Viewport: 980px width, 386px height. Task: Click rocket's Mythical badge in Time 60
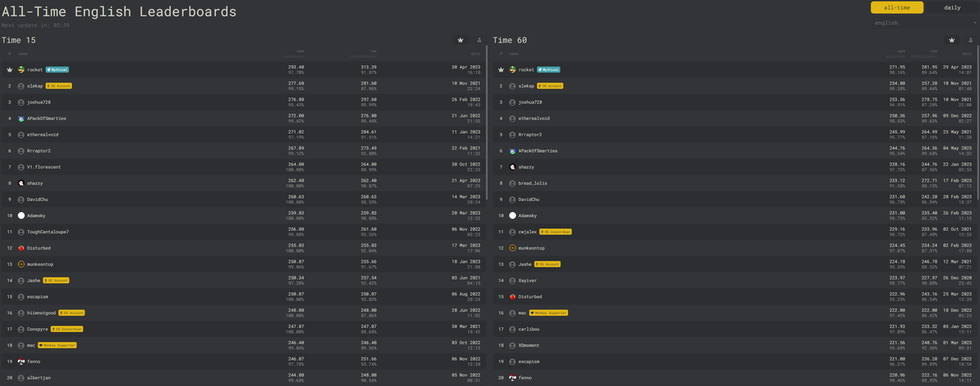549,69
